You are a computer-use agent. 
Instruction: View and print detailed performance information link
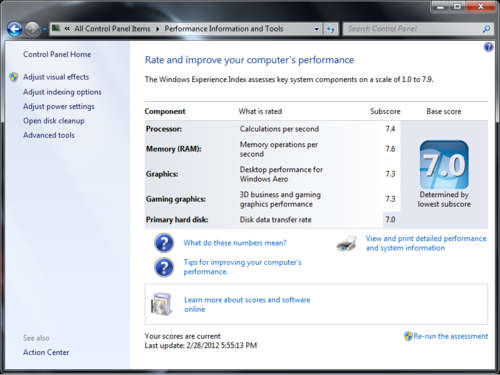426,243
